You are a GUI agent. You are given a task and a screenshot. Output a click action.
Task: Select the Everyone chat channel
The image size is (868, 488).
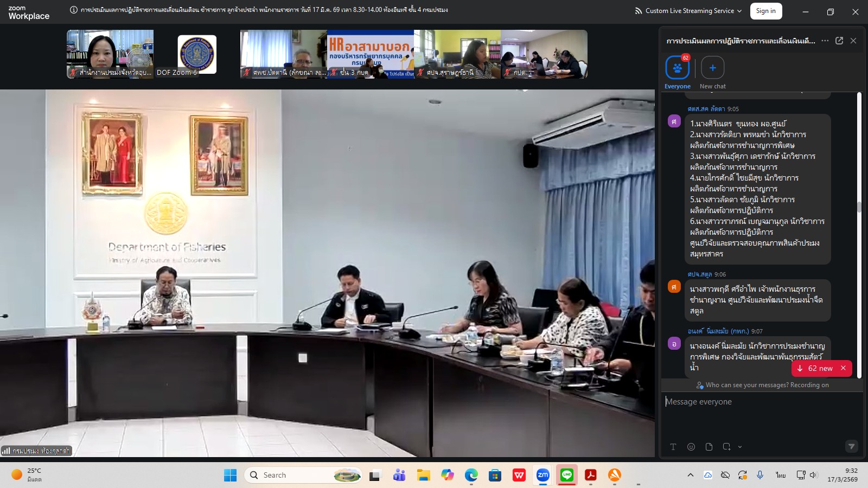[677, 68]
